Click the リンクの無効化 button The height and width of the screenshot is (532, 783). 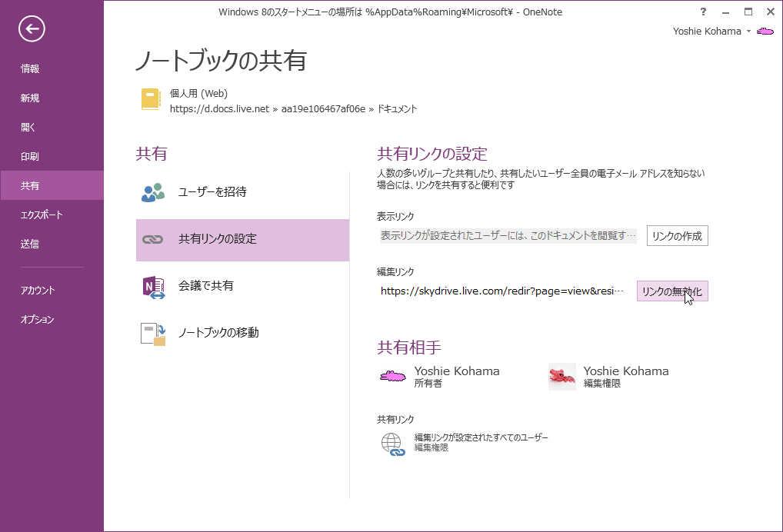pyautogui.click(x=672, y=291)
